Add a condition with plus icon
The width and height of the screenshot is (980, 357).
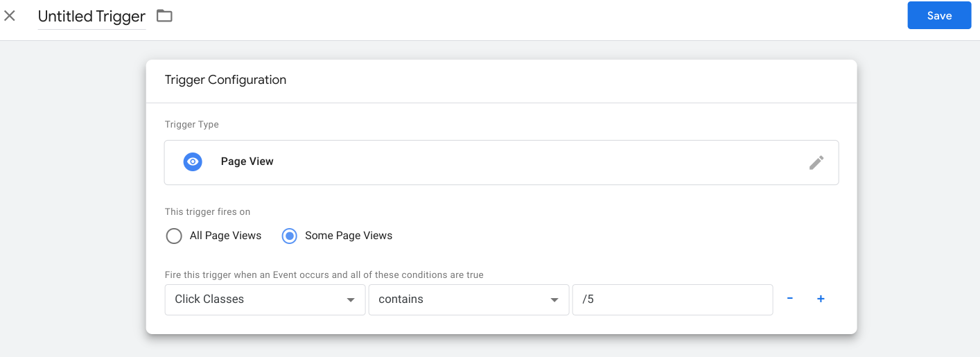coord(821,299)
